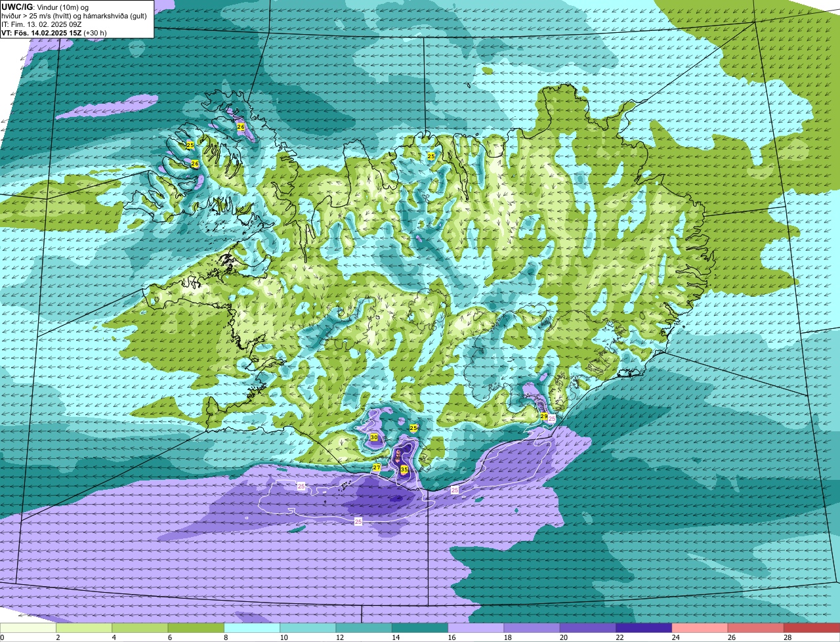Click the yellow max gust label 29
Viewport: 840px width, 642px height.
coord(544,416)
